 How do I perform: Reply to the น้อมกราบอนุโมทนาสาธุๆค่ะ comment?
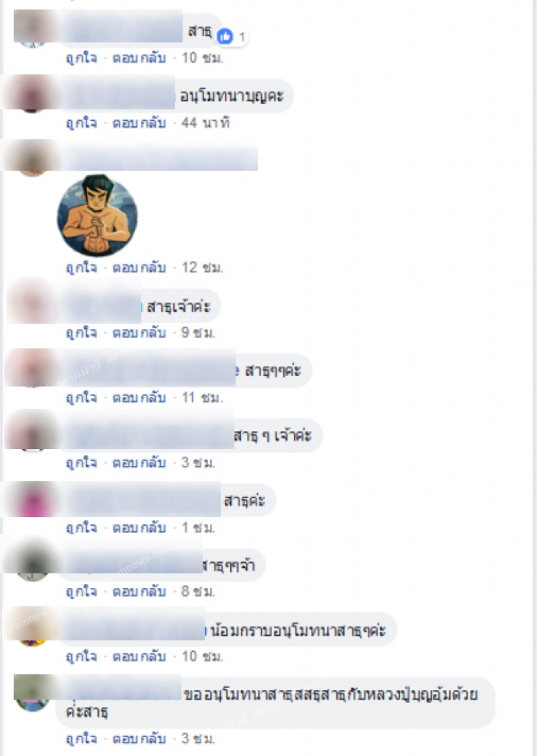point(139,657)
